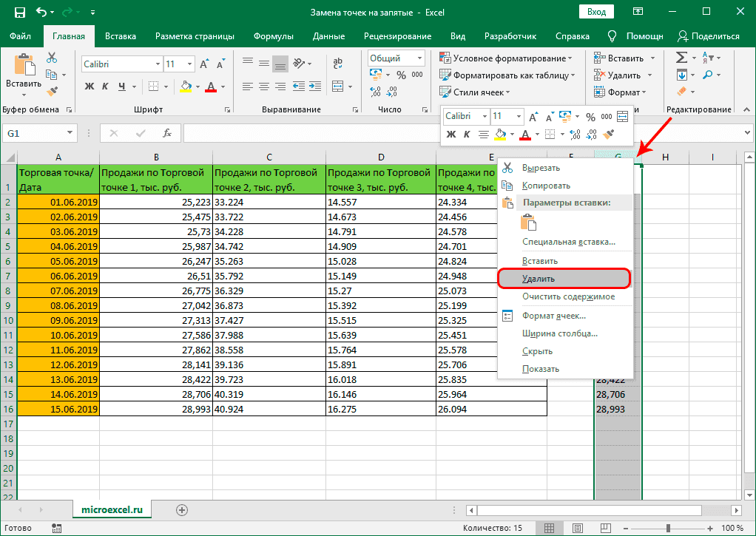The height and width of the screenshot is (536, 756).
Task: Click the Cut scissors icon in the ribbon
Action: pyautogui.click(x=52, y=58)
